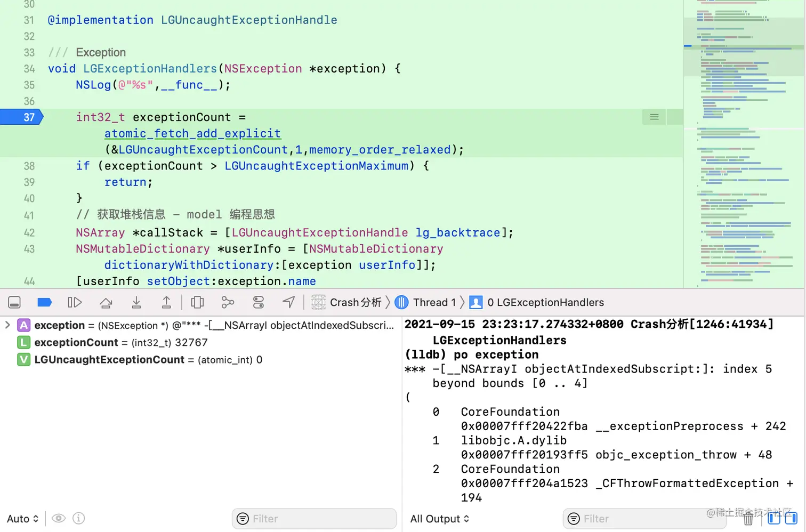This screenshot has height=532, width=806.
Task: Click dictionaryWithDictionary on line 43
Action: [x=189, y=265]
